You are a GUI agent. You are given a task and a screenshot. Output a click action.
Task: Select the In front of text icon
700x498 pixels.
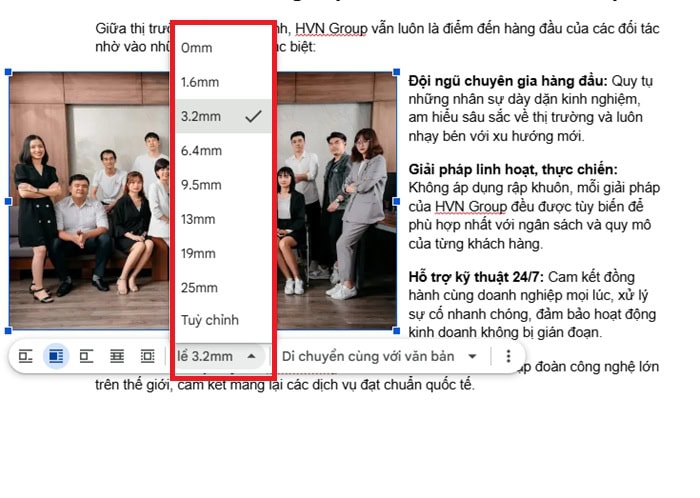[147, 356]
